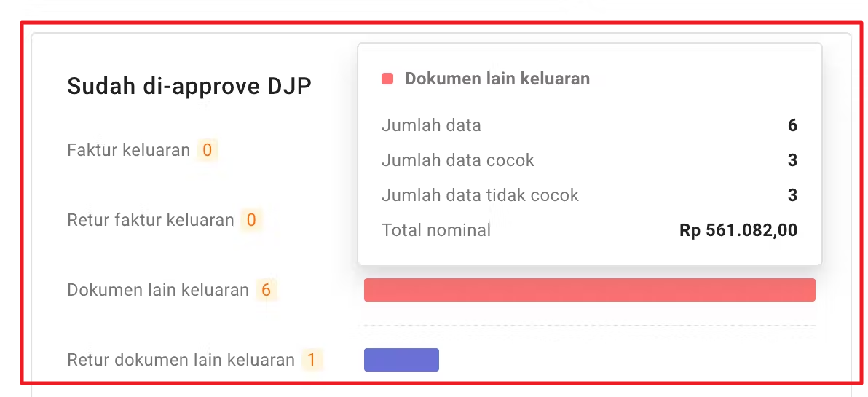Click the Jumlah data tidak cocok value 3

point(792,195)
